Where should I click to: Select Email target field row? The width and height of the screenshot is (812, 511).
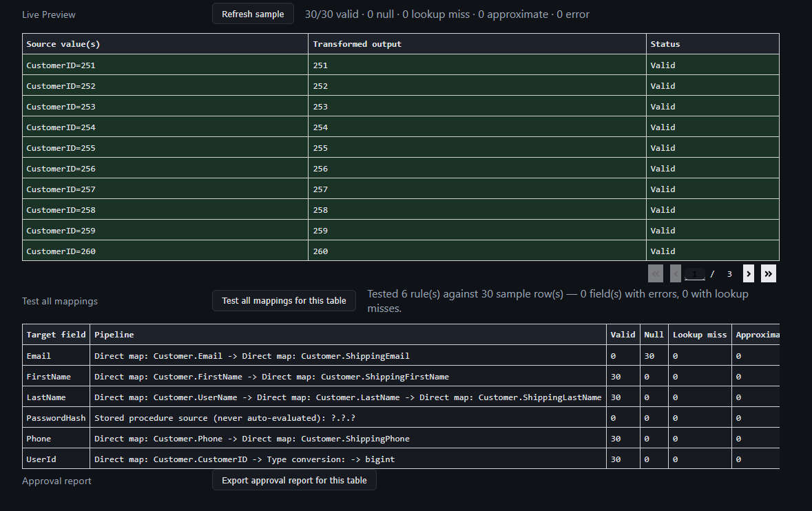(x=401, y=355)
